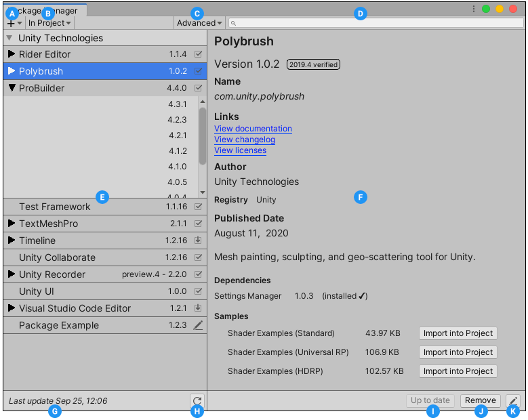Select the Test Framework package row
The image size is (528, 420).
[105, 207]
